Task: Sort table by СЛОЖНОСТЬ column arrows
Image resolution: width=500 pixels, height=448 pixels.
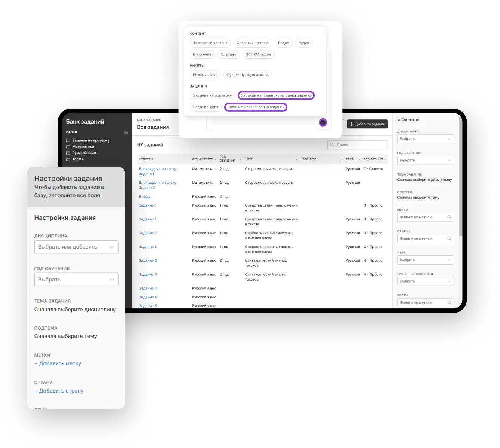Action: pyautogui.click(x=385, y=159)
